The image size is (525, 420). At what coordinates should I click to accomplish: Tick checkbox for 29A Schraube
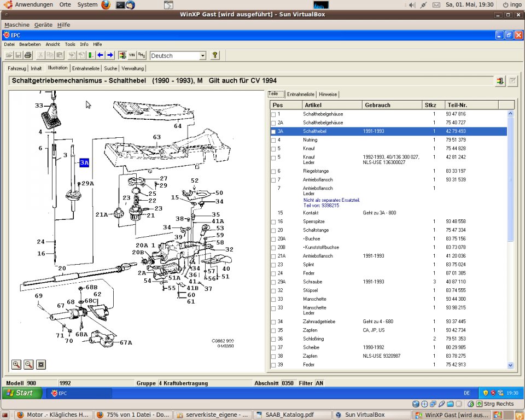point(273,282)
